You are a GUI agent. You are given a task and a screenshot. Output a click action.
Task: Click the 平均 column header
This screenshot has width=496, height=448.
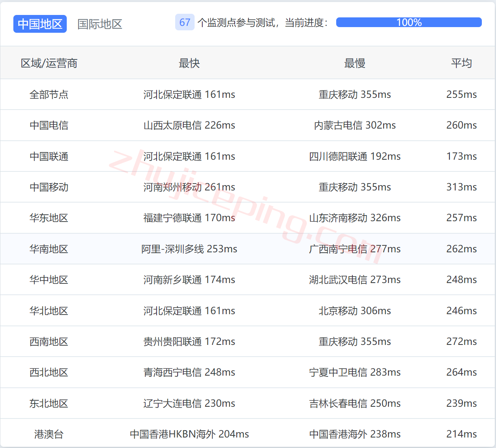tap(461, 63)
